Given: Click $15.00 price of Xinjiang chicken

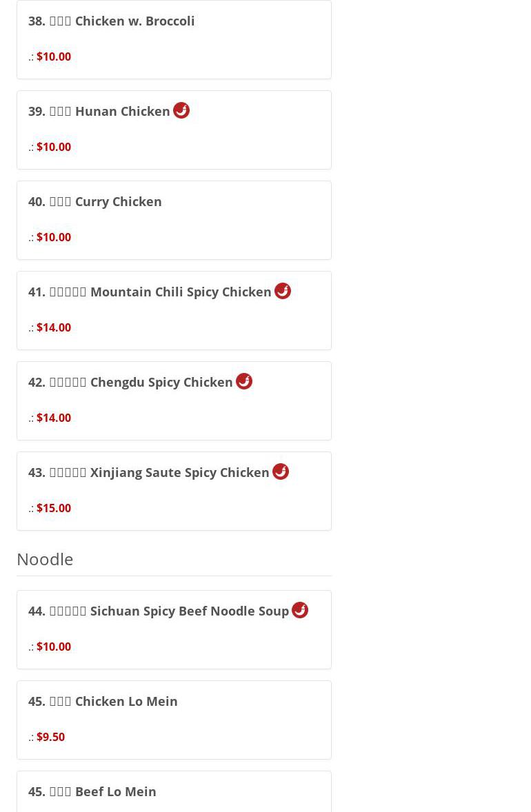Looking at the screenshot, I should pyautogui.click(x=54, y=508).
